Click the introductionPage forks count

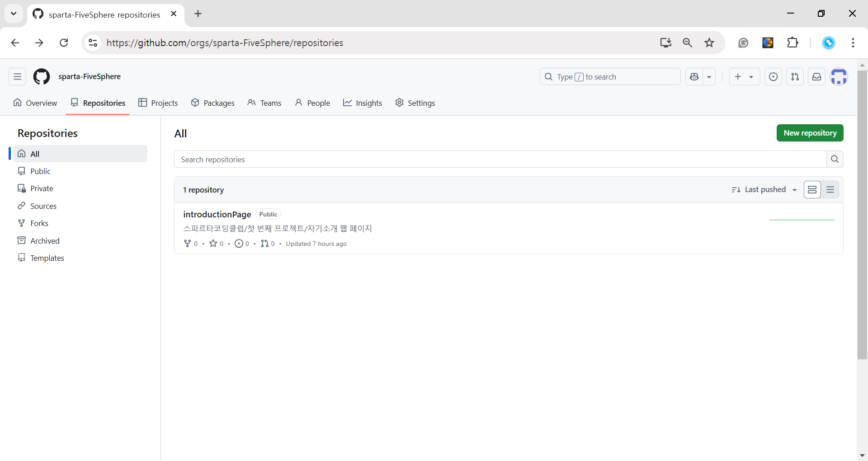point(191,244)
